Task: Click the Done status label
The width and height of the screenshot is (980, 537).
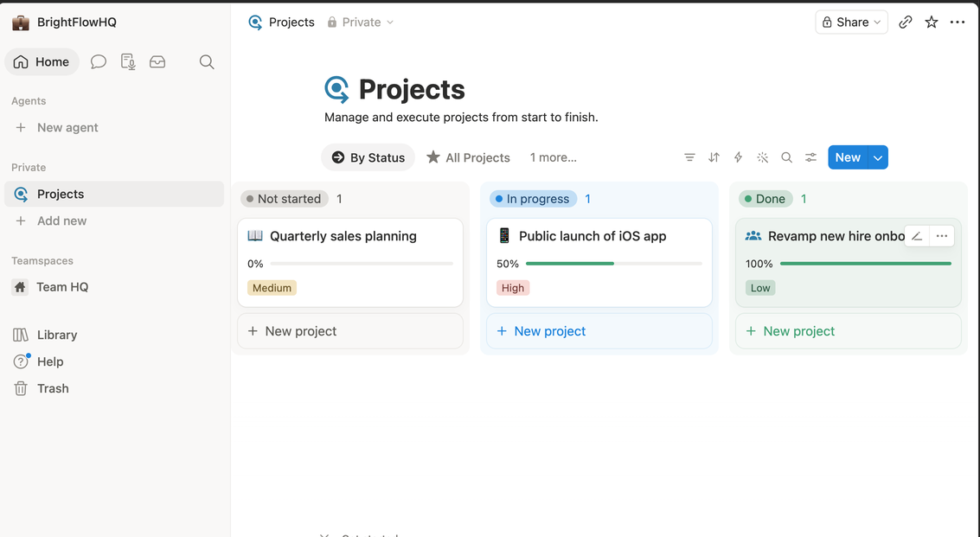Action: coord(765,199)
